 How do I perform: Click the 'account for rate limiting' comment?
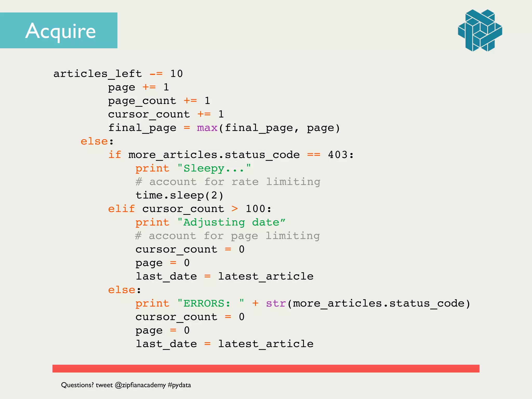(x=228, y=182)
